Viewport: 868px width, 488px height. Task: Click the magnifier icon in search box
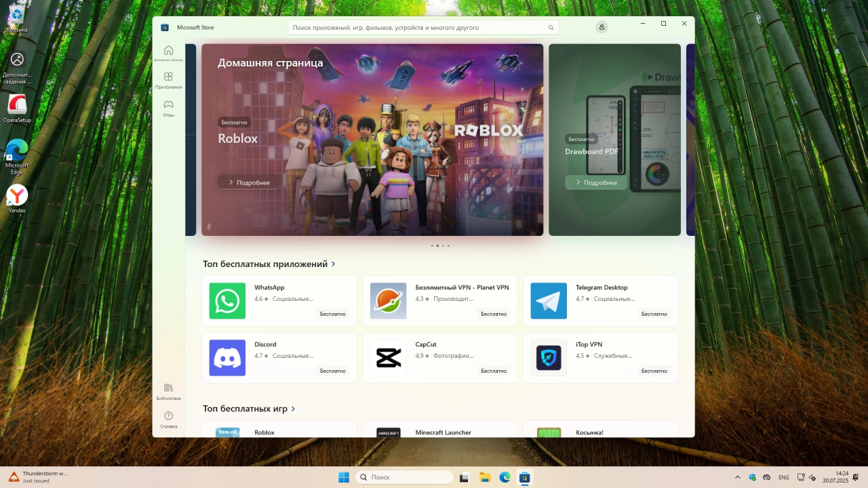tap(551, 28)
